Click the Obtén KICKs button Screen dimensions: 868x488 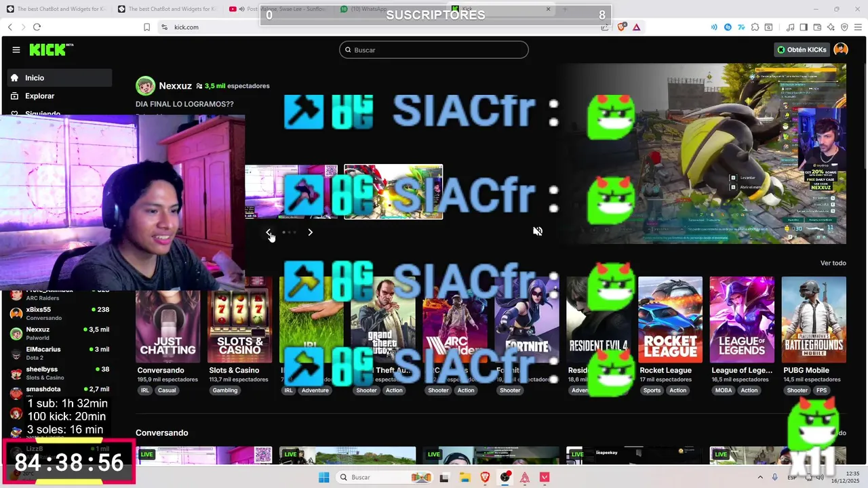click(802, 49)
